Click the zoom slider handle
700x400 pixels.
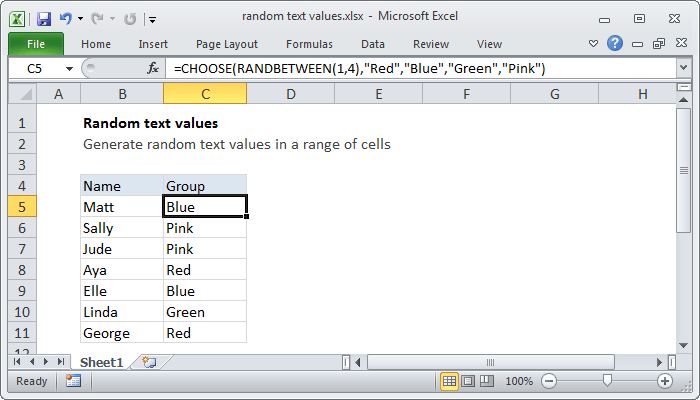point(607,381)
